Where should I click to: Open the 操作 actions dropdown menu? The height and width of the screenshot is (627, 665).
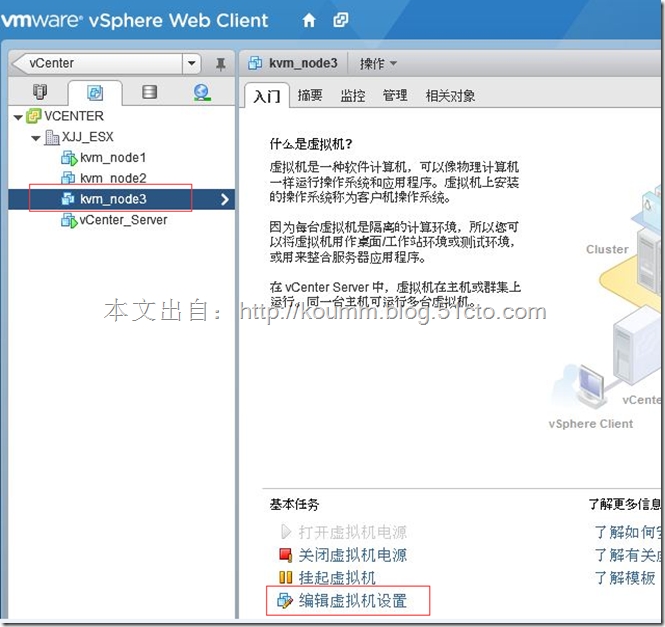378,64
